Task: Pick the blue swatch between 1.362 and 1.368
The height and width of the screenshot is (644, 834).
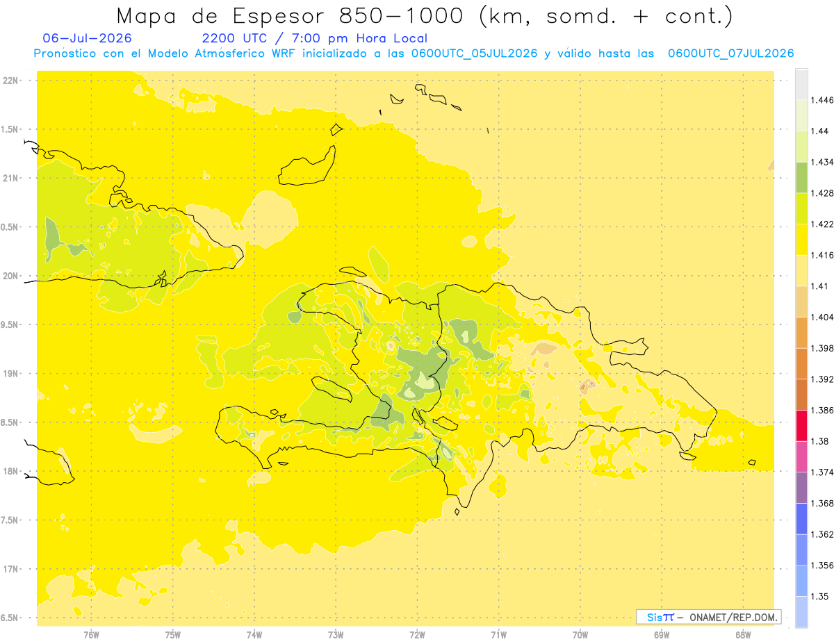Action: pos(801,519)
